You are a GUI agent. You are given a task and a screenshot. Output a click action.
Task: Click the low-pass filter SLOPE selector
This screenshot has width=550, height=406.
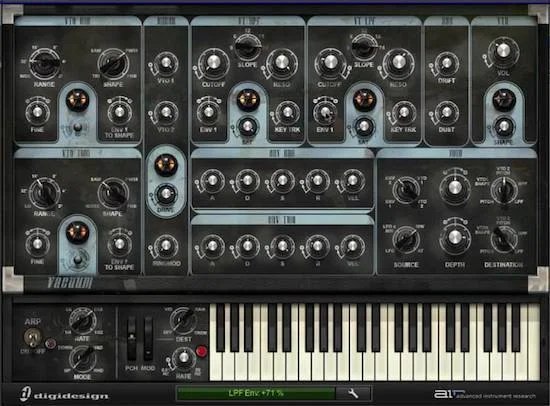[364, 47]
